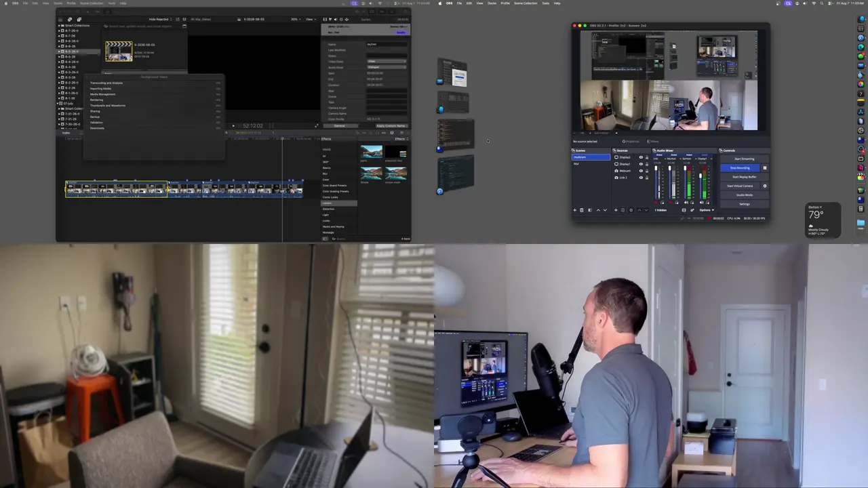Open Wi-Fi status in OBS display menu bar

tap(814, 3)
